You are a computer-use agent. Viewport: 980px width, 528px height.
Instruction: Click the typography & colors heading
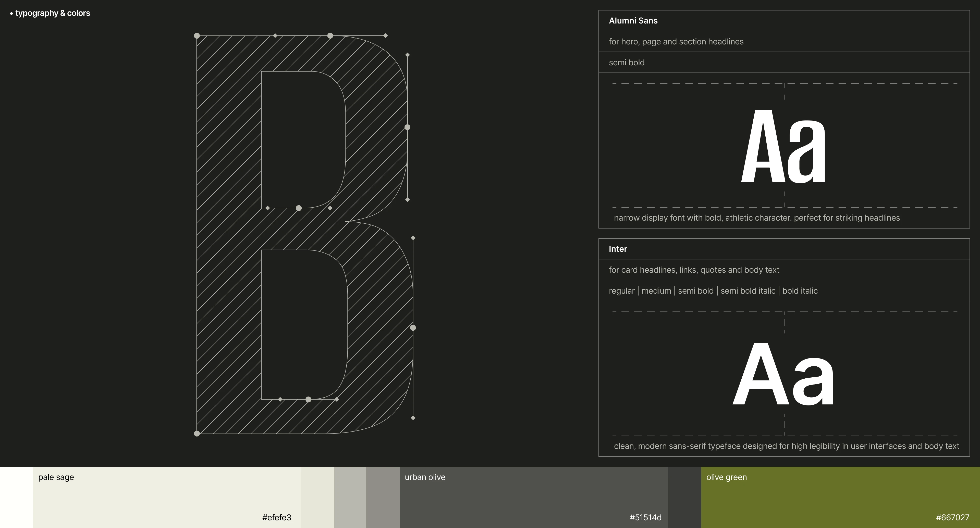coord(53,13)
